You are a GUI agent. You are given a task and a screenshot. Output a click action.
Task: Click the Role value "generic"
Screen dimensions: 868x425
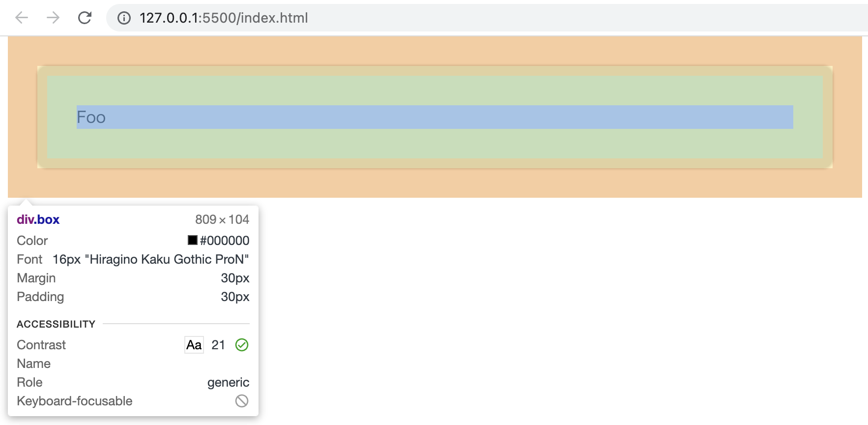228,382
